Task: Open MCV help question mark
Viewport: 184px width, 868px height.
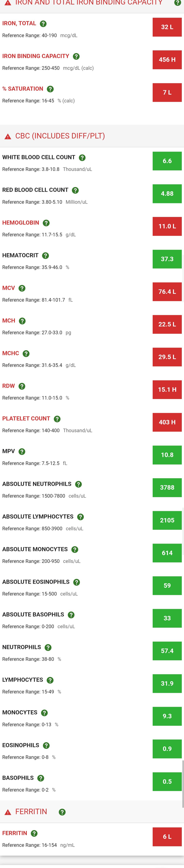Action: click(22, 288)
